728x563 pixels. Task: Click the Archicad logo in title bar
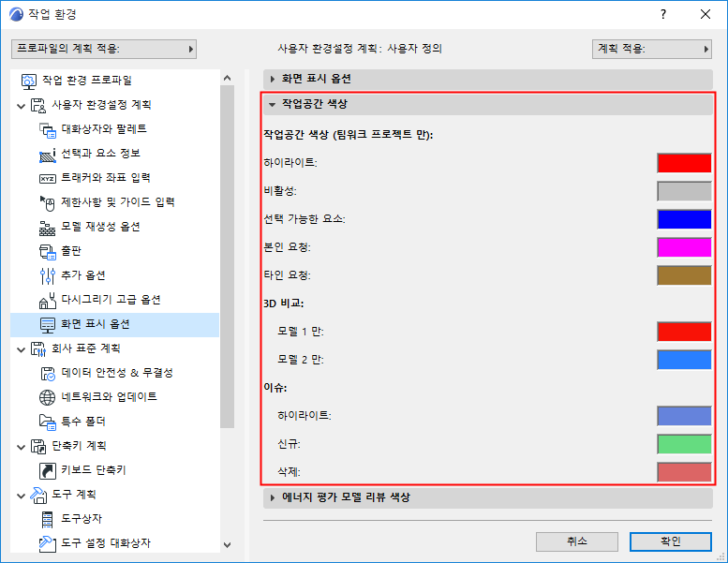(16, 14)
